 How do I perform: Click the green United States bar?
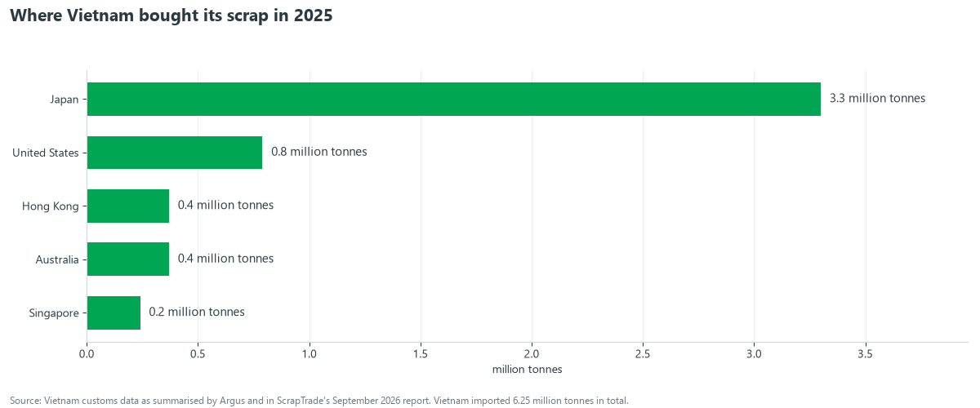(175, 153)
